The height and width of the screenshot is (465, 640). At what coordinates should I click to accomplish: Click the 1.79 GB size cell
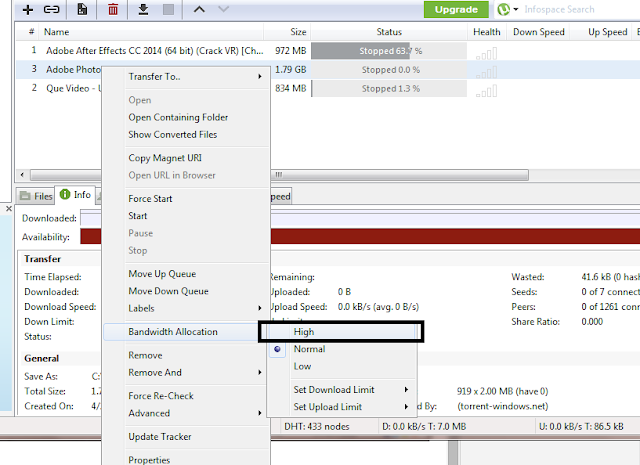point(290,69)
